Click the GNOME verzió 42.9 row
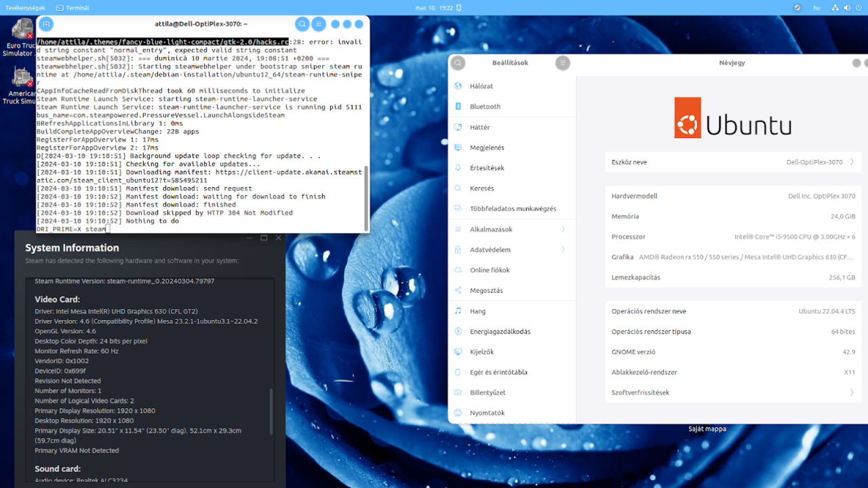 tap(733, 352)
